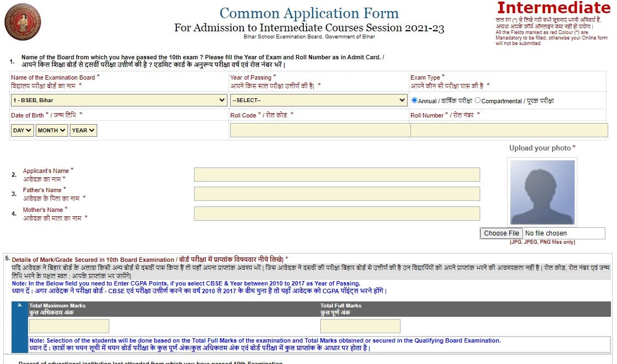This screenshot has width=617, height=364.
Task: Expand the Year of Passing dropdown
Action: click(x=318, y=100)
